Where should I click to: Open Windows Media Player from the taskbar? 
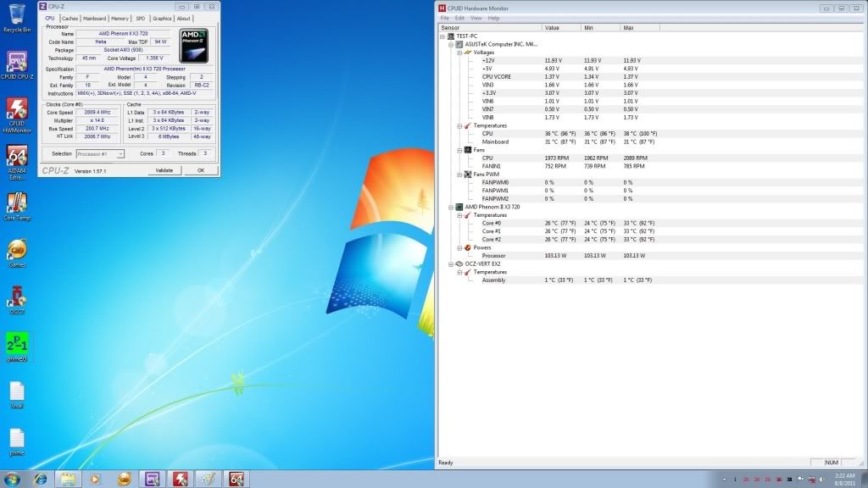[96, 479]
